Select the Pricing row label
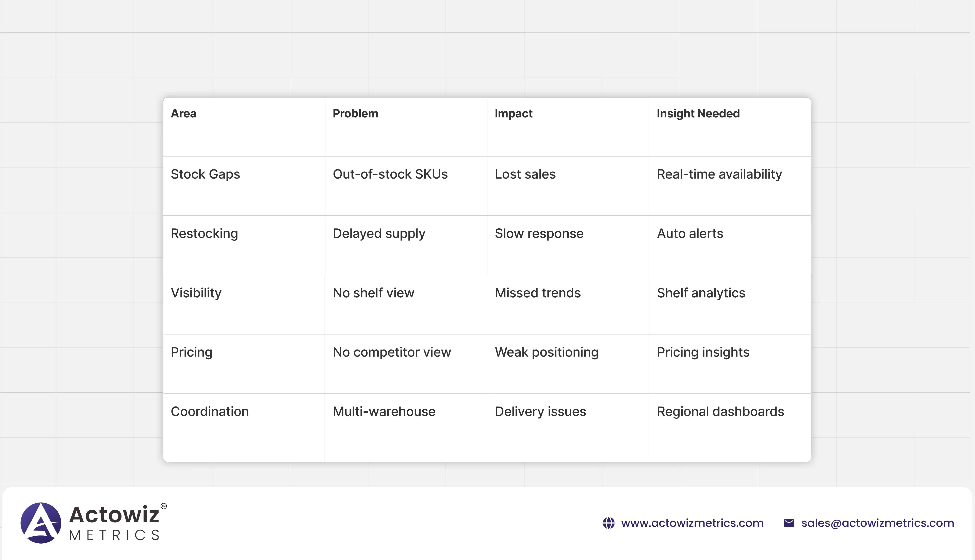The width and height of the screenshot is (975, 560). (191, 352)
